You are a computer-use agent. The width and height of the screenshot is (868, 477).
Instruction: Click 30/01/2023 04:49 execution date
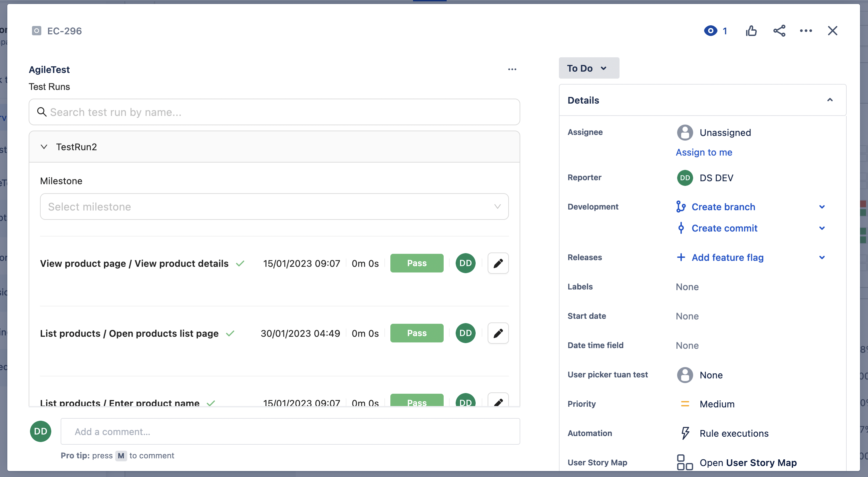pyautogui.click(x=300, y=333)
